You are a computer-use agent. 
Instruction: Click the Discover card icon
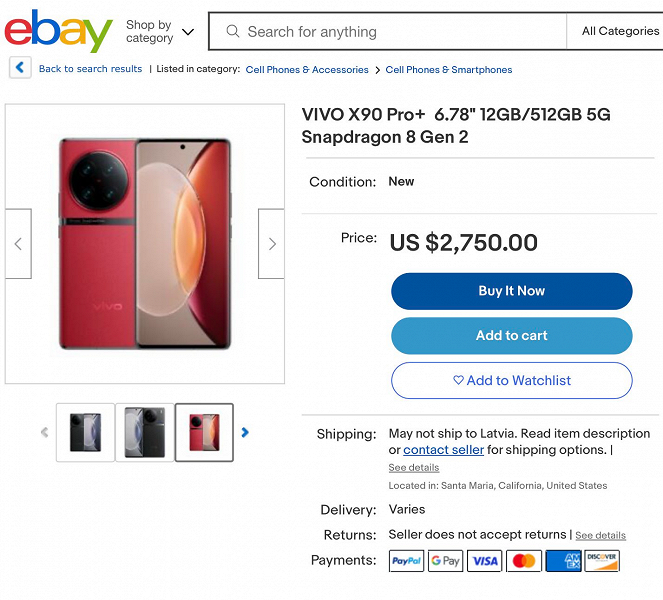tap(602, 561)
